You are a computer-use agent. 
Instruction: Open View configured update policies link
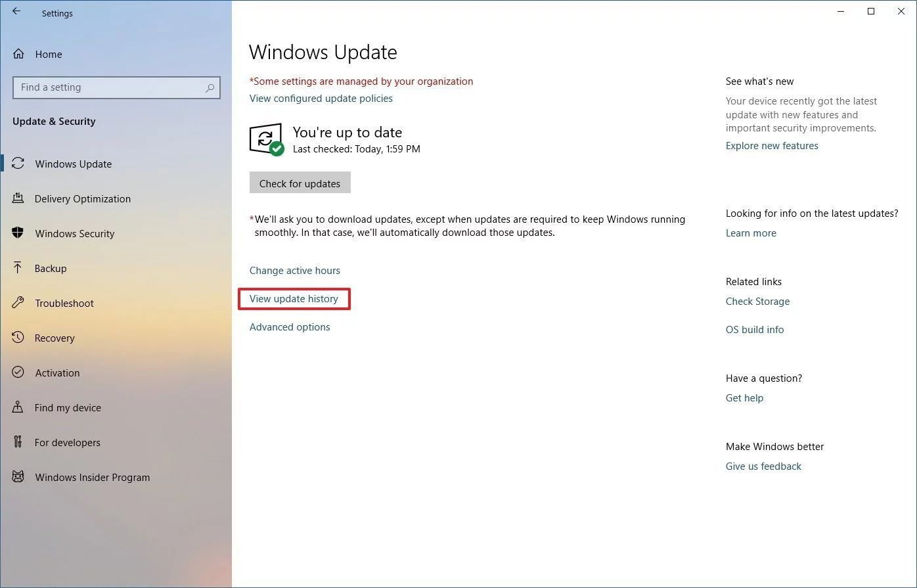(x=321, y=99)
